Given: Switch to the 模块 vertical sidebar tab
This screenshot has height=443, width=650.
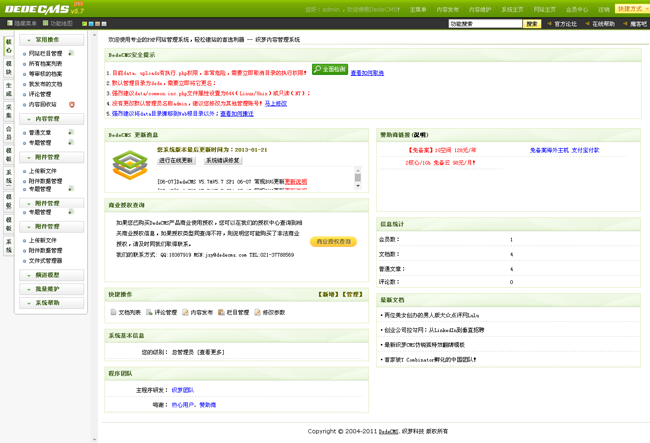Looking at the screenshot, I should coord(9,67).
